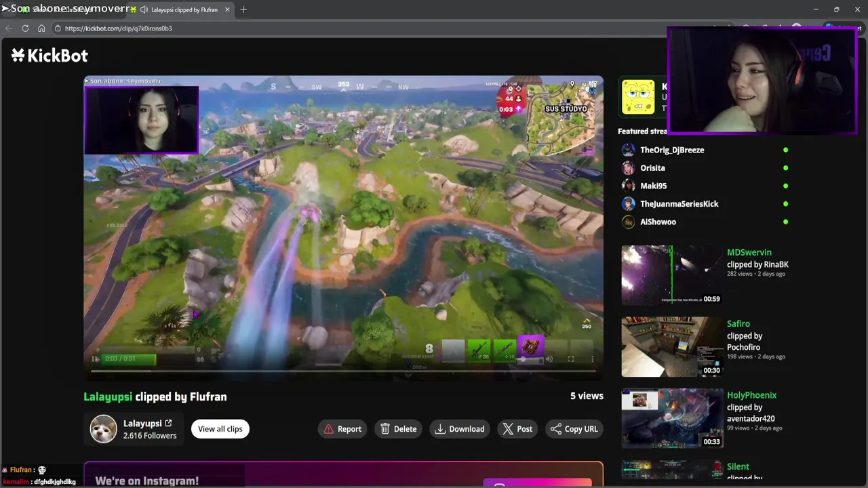Open MDSwervin clip thumbnail

[x=672, y=275]
